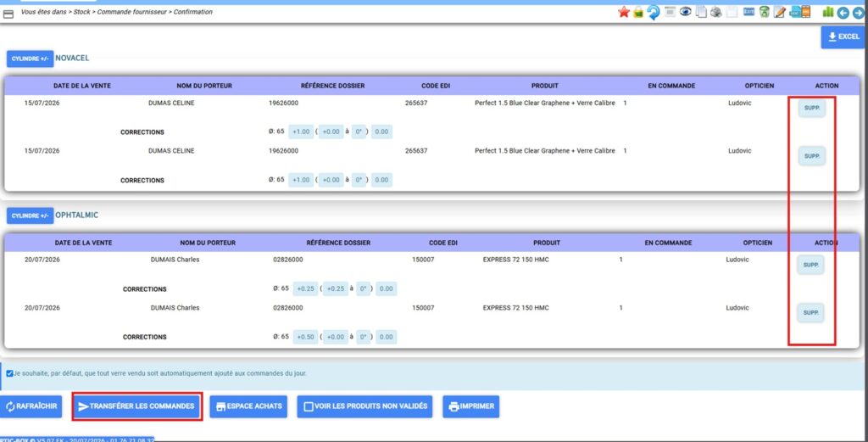
Task: Click the grey window layout icon
Action: point(670,12)
